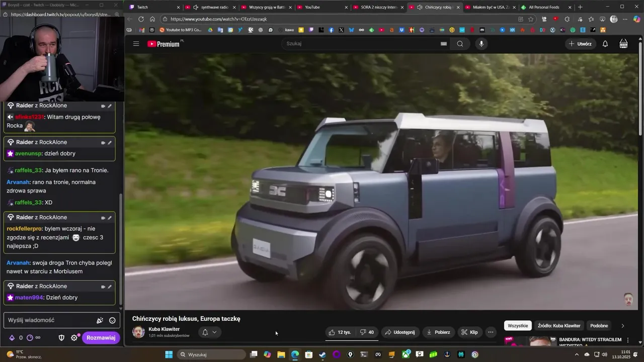Click the YouTube magnifier search button
Image resolution: width=644 pixels, height=362 pixels.
point(460,44)
